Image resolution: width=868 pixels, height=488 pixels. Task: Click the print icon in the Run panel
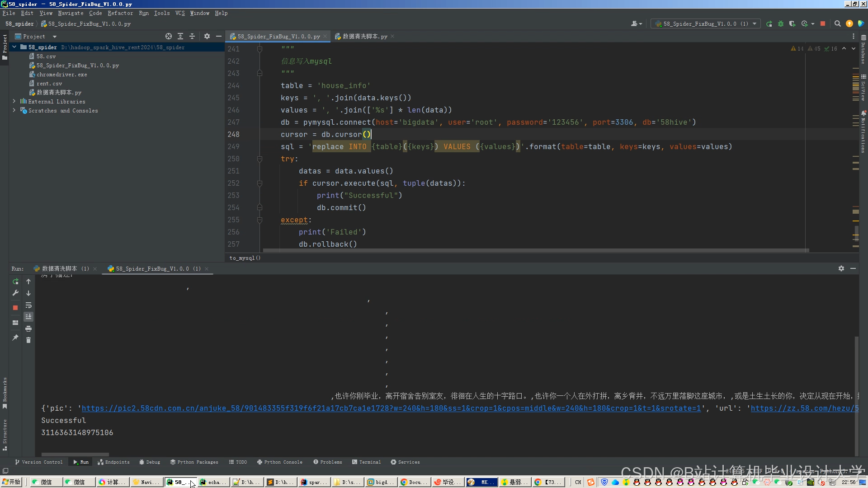coord(28,328)
